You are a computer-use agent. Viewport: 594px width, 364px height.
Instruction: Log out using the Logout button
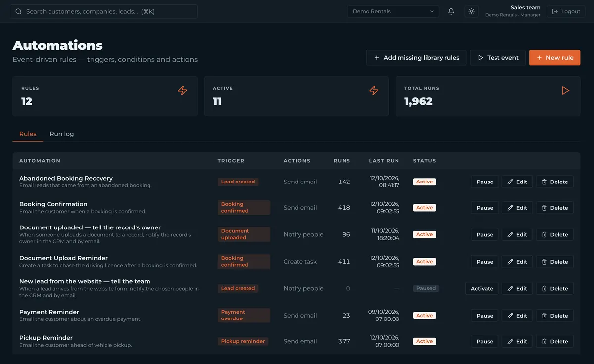point(566,11)
